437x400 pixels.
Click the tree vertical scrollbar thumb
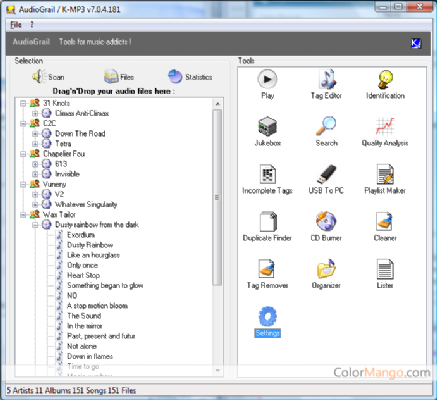coord(217,197)
